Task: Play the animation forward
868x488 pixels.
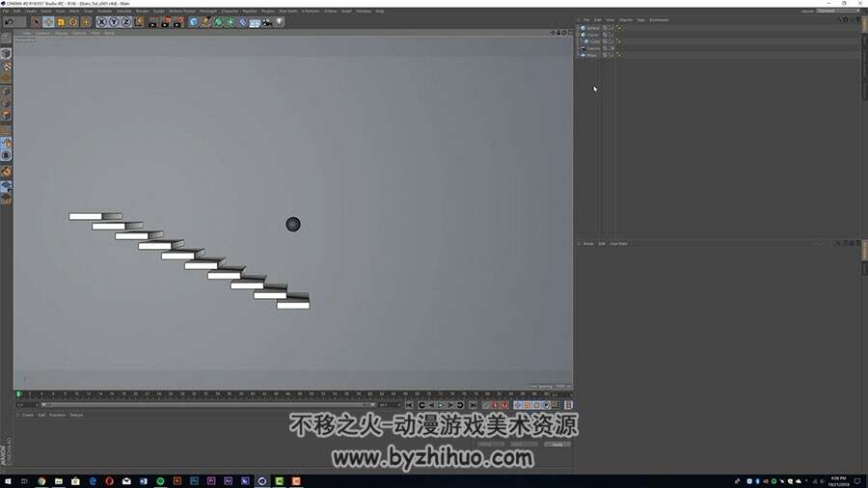Action: click(441, 405)
